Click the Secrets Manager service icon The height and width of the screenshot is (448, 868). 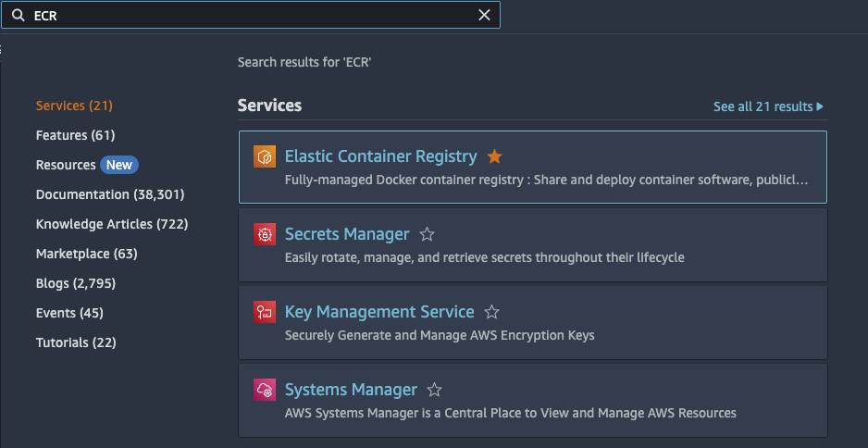pyautogui.click(x=265, y=235)
